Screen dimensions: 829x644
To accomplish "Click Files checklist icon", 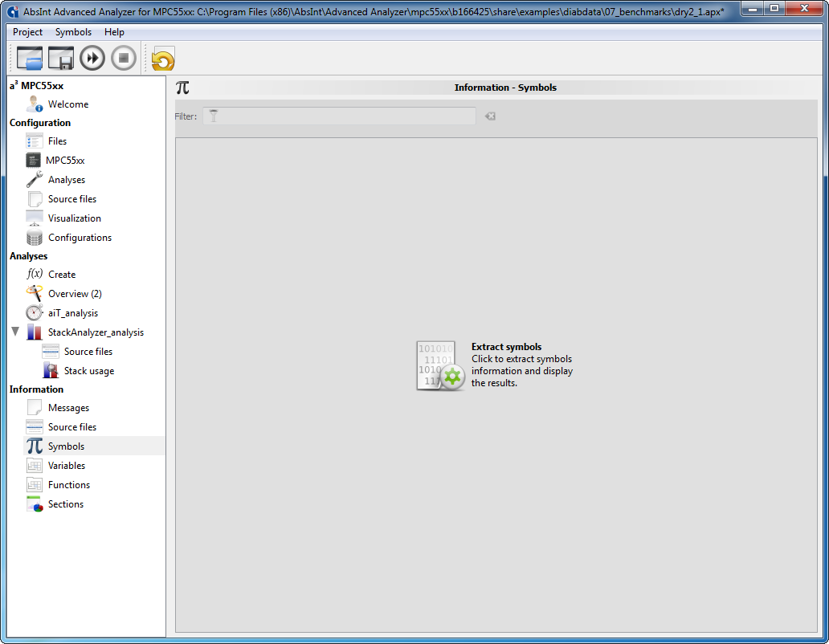I will pyautogui.click(x=35, y=141).
